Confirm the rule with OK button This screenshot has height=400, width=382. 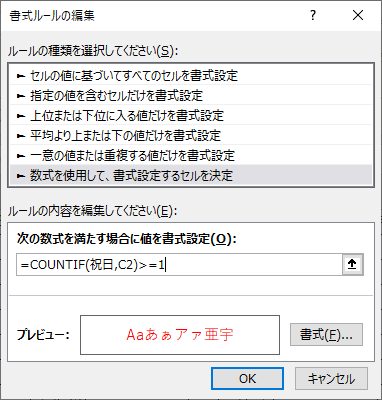247,379
